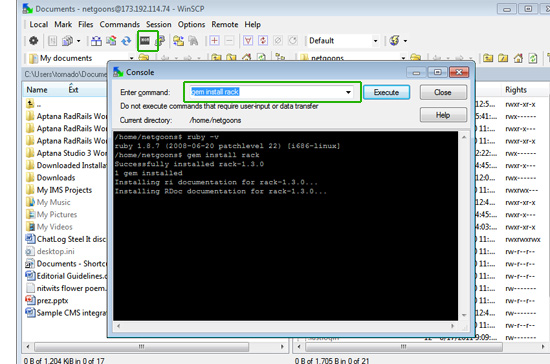Click the Execute button
This screenshot has width=550, height=364.
(386, 92)
